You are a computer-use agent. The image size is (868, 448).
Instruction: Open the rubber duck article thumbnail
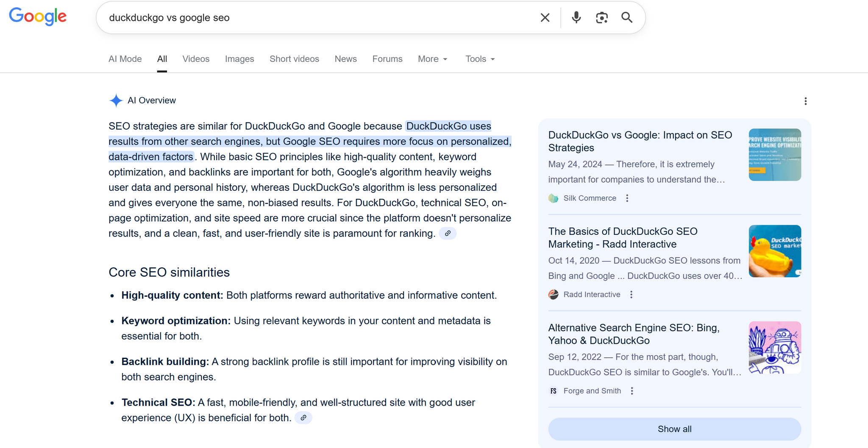[x=774, y=251]
